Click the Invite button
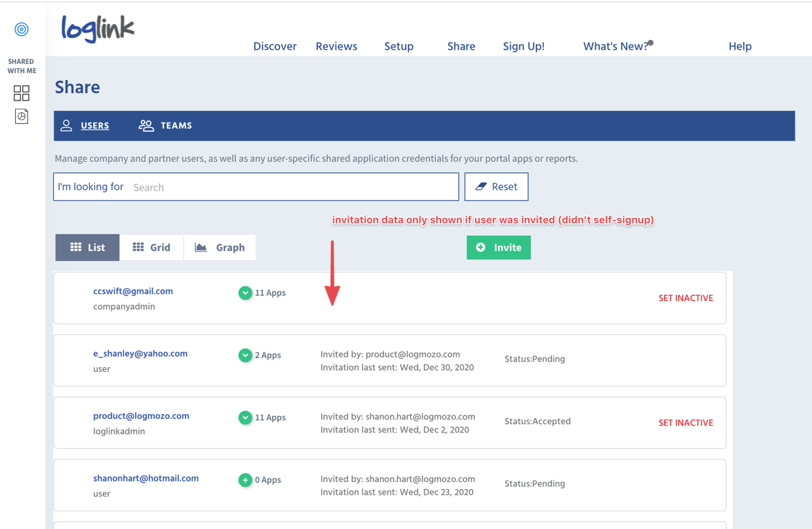The image size is (812, 529). tap(498, 247)
